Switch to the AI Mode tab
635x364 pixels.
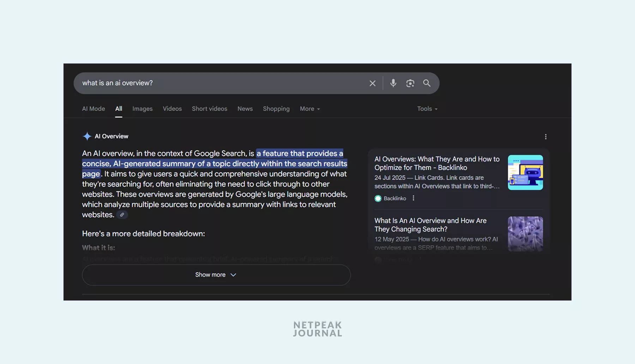(x=93, y=109)
